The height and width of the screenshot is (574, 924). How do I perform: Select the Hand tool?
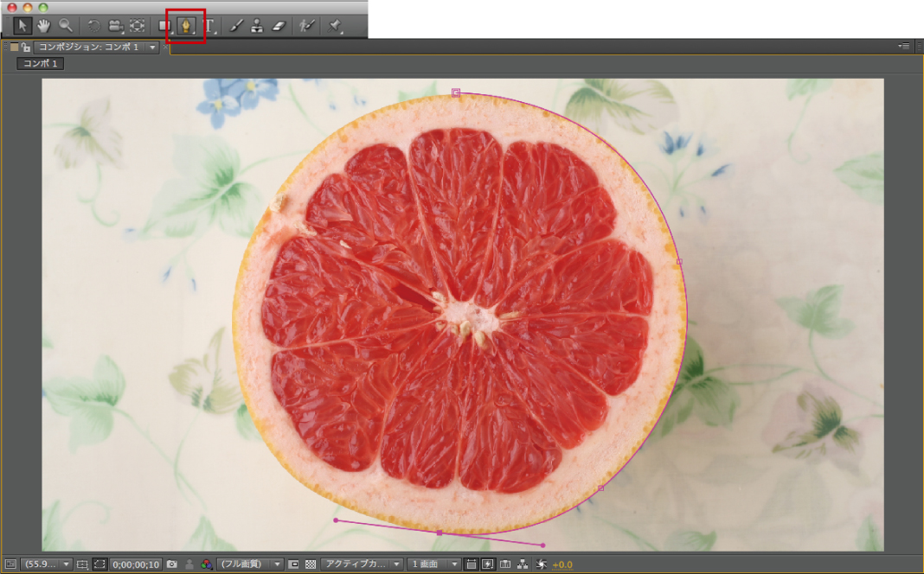click(x=43, y=26)
